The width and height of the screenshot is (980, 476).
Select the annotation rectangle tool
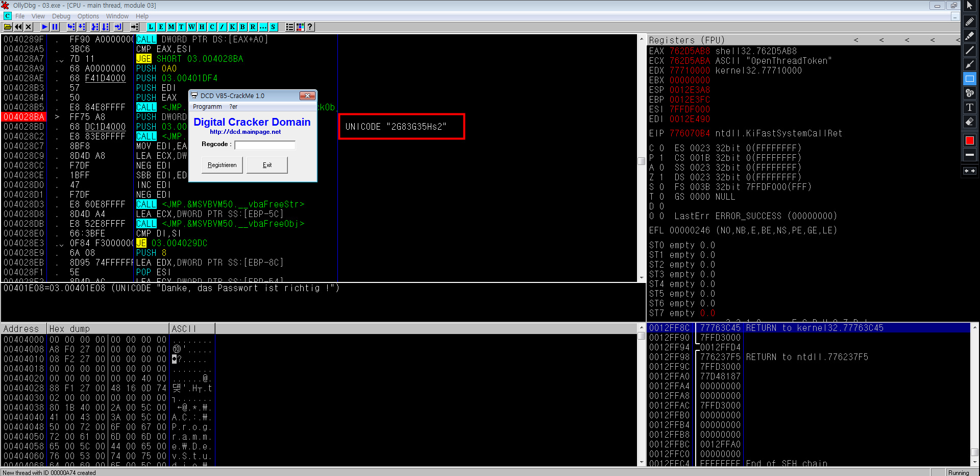(x=970, y=79)
